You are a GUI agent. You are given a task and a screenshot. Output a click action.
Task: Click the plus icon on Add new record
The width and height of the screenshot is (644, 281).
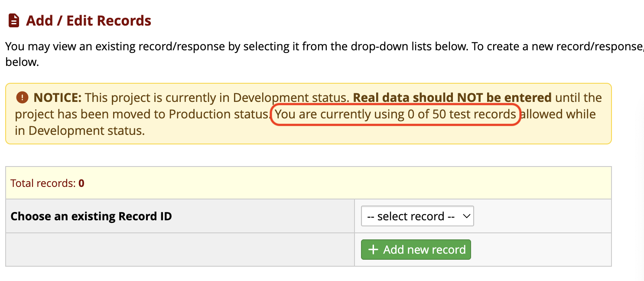tap(373, 250)
